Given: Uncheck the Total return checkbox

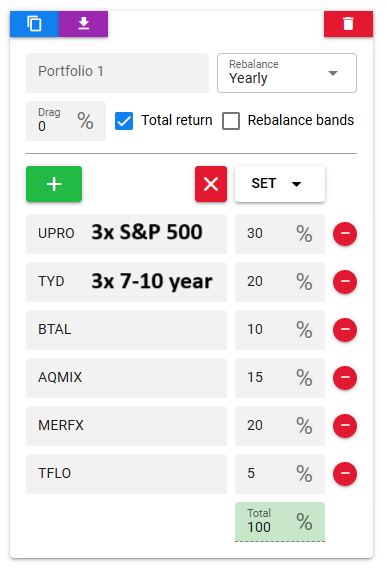Looking at the screenshot, I should pos(124,121).
